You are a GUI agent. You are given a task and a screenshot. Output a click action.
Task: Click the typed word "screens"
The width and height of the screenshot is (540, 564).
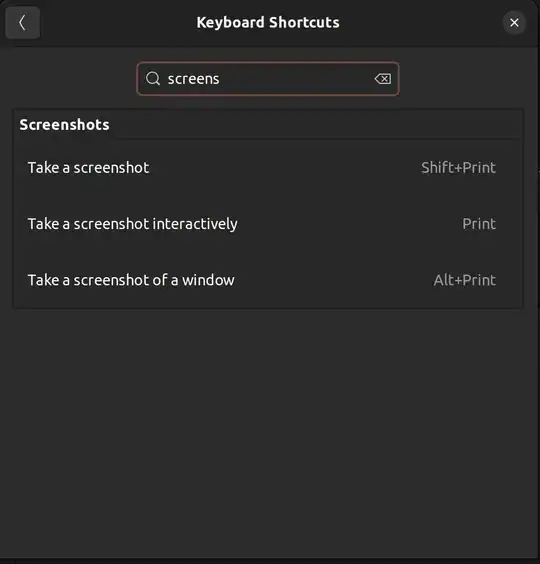click(x=193, y=79)
